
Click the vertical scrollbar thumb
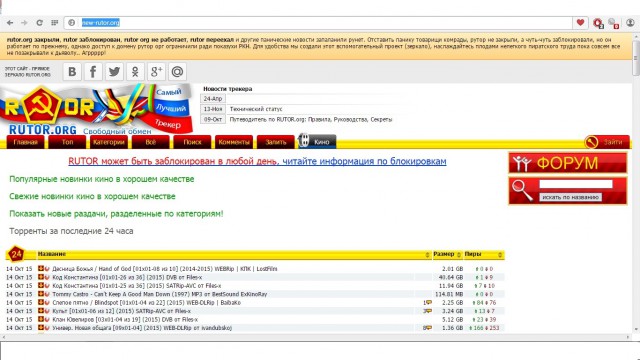click(636, 58)
